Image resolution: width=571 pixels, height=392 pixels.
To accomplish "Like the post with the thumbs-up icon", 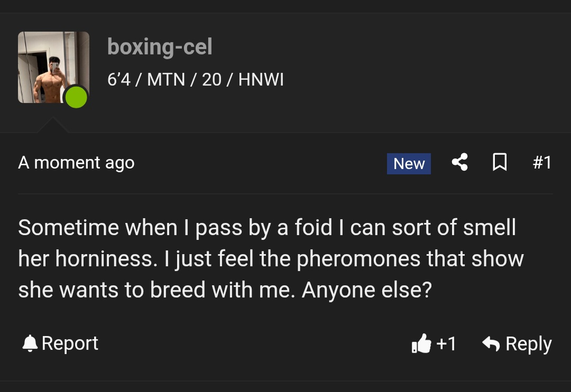I will point(421,344).
